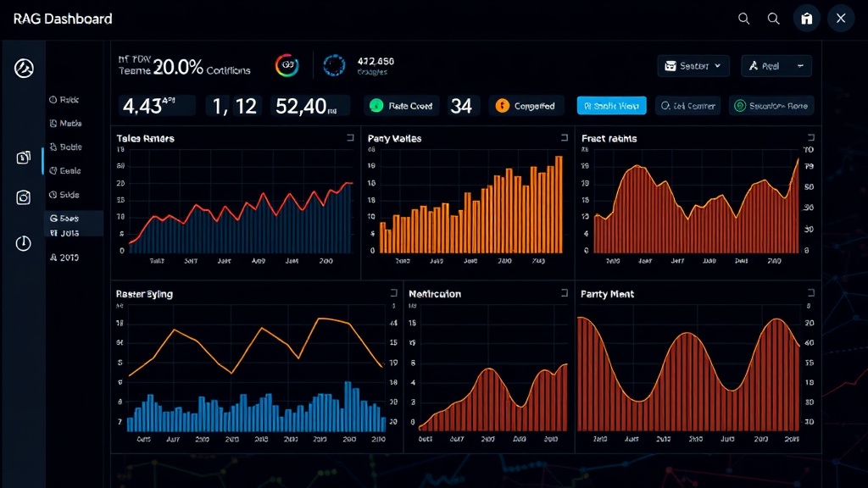This screenshot has height=488, width=868.
Task: Click the search magnifier beside the home icon
Action: tap(773, 19)
